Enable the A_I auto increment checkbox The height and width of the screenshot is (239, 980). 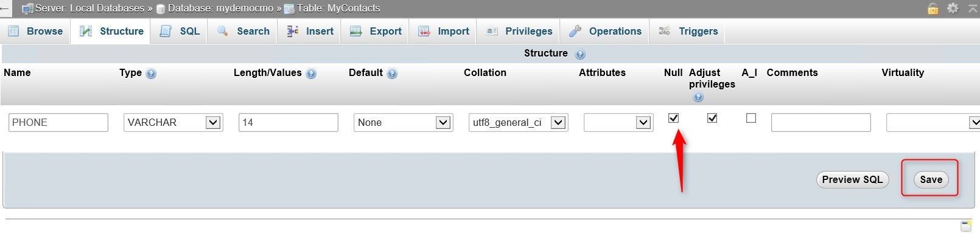751,118
